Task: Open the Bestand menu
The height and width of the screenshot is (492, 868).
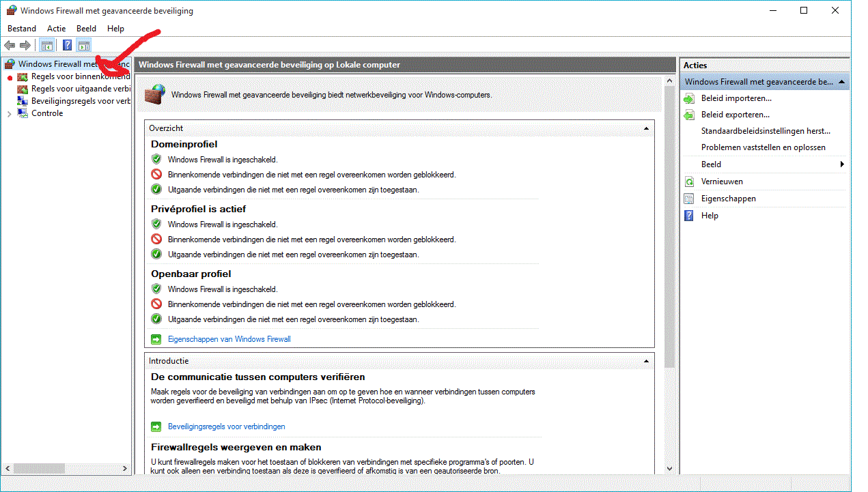Action: [x=22, y=29]
